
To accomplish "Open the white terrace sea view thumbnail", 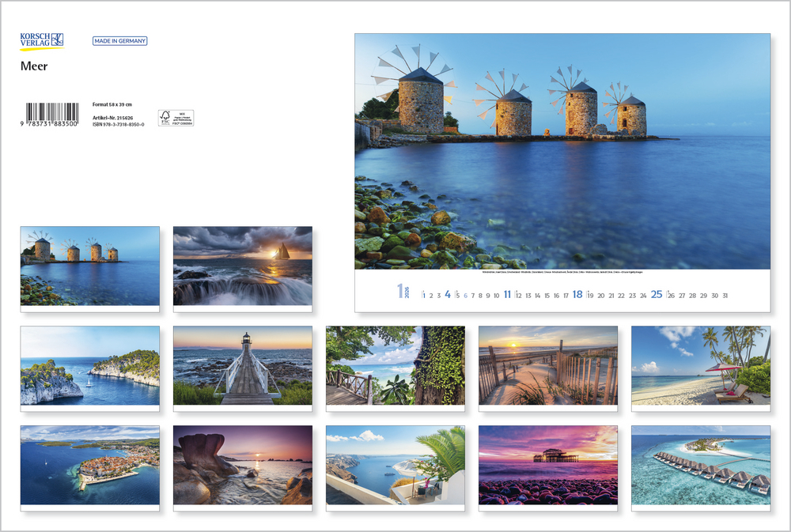I will point(395,465).
